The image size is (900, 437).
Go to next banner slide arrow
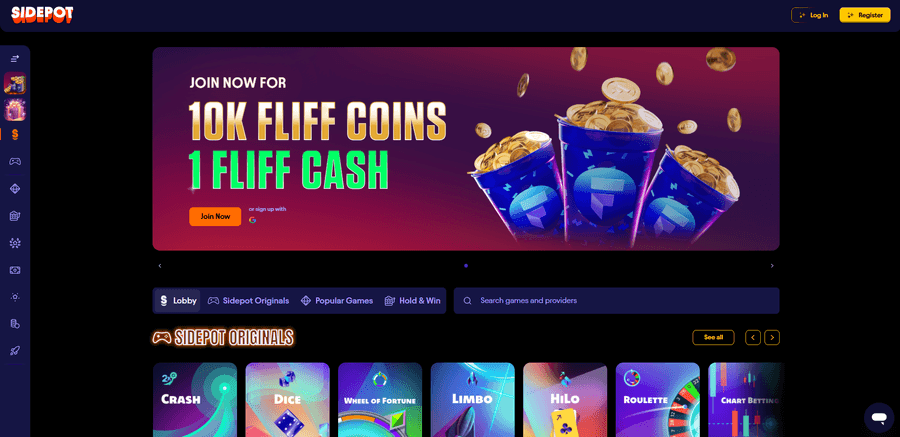[772, 266]
